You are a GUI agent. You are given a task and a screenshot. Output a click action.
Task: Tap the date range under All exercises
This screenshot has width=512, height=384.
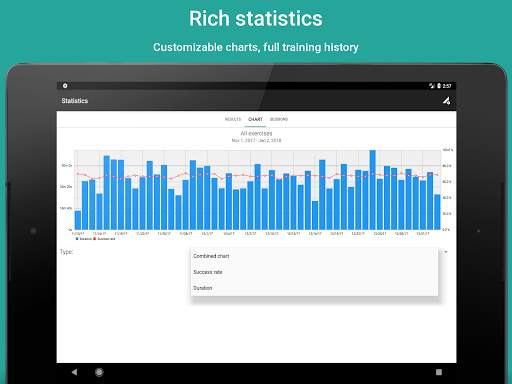pyautogui.click(x=256, y=140)
